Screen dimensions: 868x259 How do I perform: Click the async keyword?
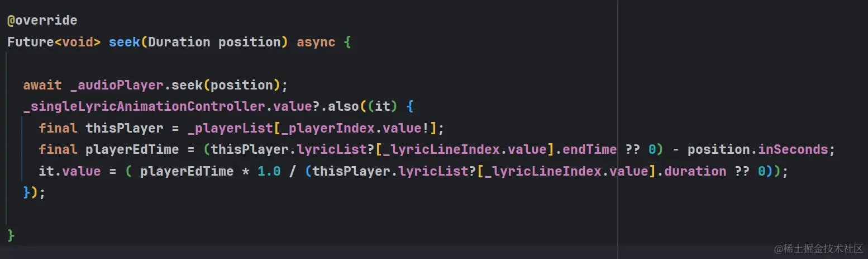[316, 42]
